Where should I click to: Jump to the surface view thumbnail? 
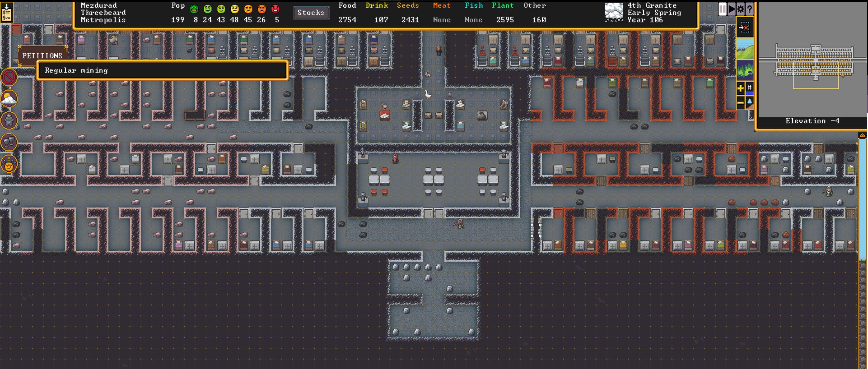point(745,49)
